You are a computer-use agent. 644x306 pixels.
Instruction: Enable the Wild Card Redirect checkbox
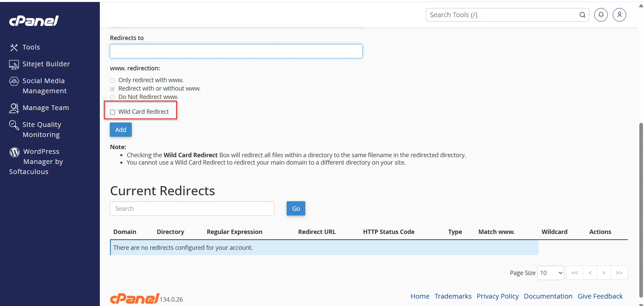113,112
